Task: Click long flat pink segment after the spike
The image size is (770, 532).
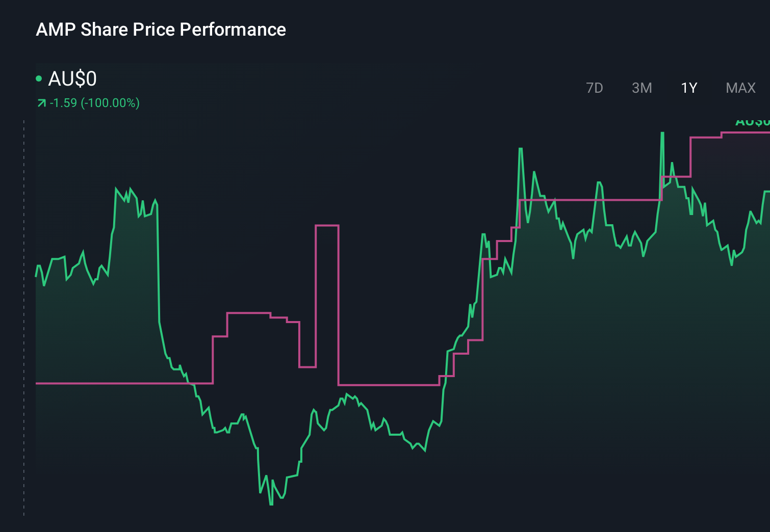Action: coord(389,385)
